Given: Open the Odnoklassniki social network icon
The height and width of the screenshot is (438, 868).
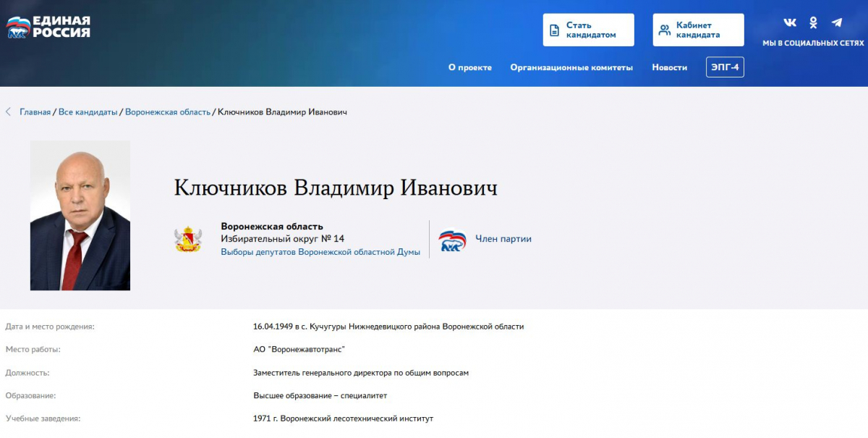Looking at the screenshot, I should pos(813,22).
